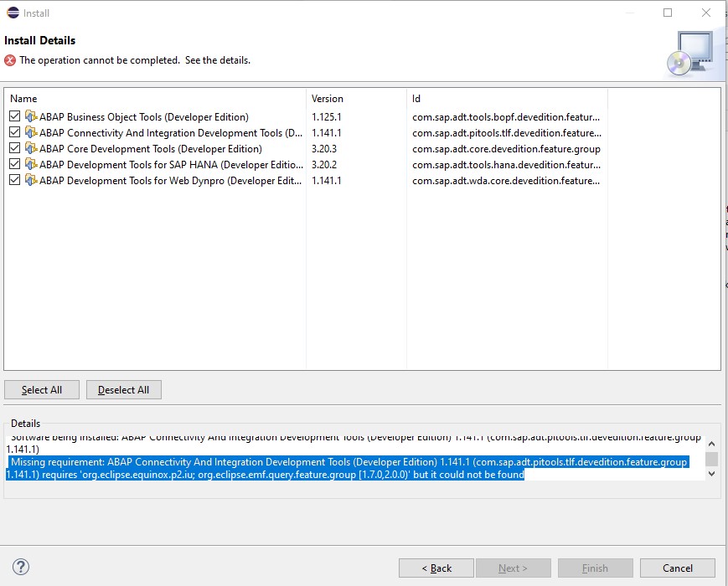Image resolution: width=728 pixels, height=586 pixels.
Task: Click the com.sap.adt.tools.bopf.devedition id cell
Action: tap(506, 116)
